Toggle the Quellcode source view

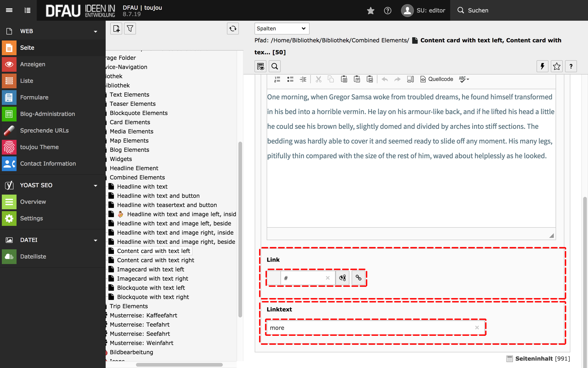click(x=437, y=79)
